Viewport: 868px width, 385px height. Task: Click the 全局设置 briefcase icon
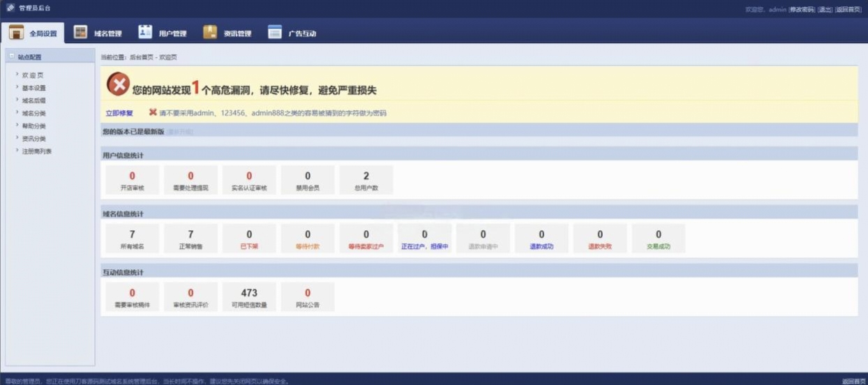pyautogui.click(x=17, y=33)
